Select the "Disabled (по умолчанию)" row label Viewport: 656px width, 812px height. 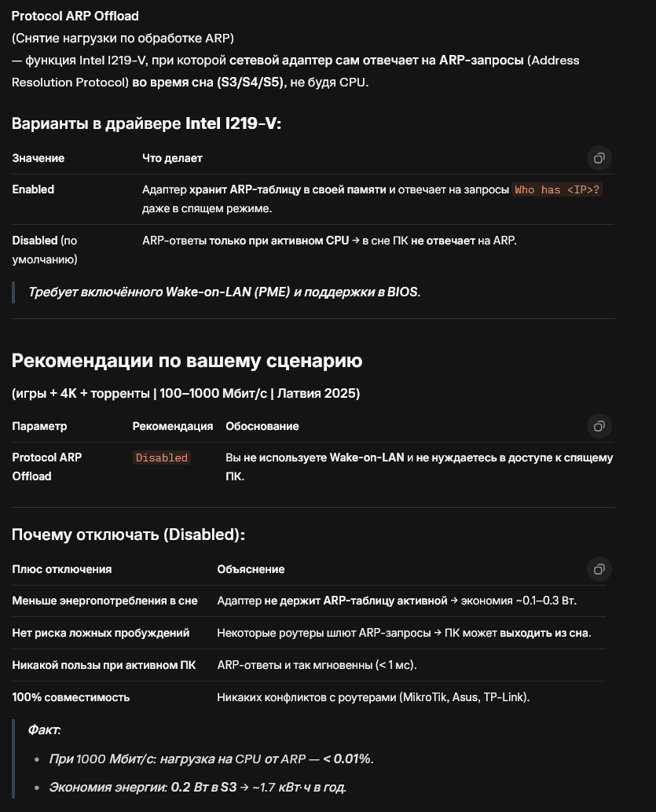point(45,249)
